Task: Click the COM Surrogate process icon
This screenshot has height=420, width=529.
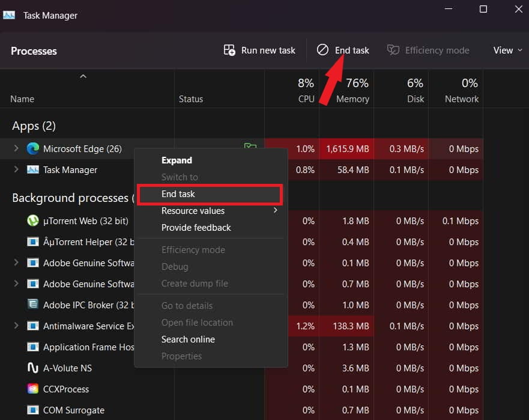Action: (x=33, y=410)
